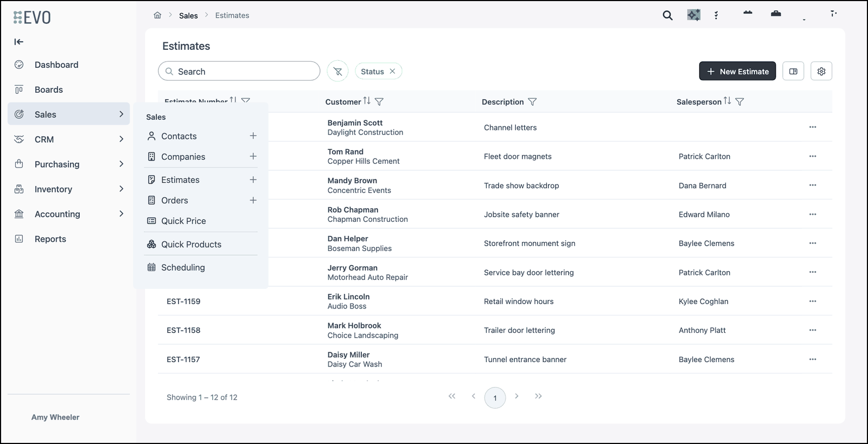Viewport: 868px width, 444px height.
Task: Add a new company with the plus icon
Action: pos(253,156)
